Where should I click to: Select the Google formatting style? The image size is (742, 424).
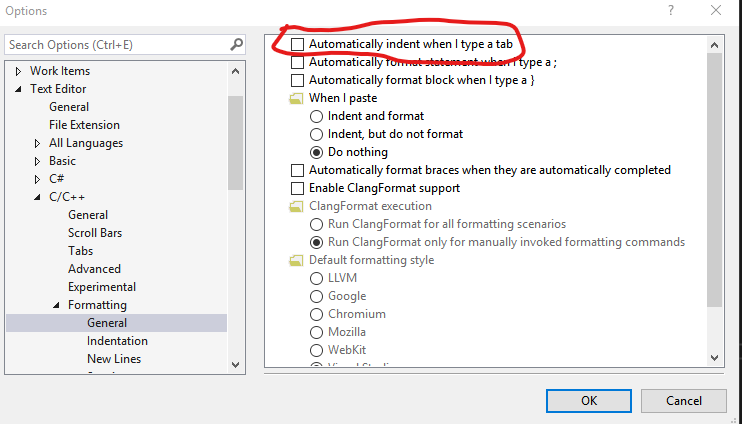[317, 297]
